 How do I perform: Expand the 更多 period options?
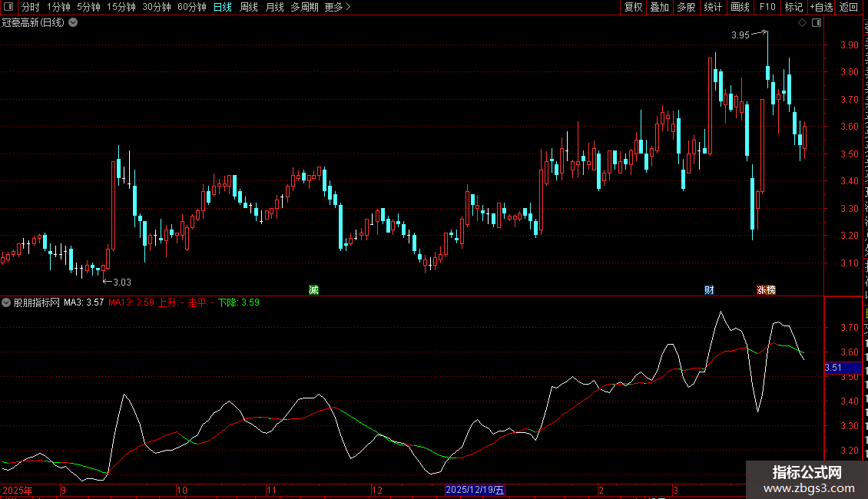(337, 7)
